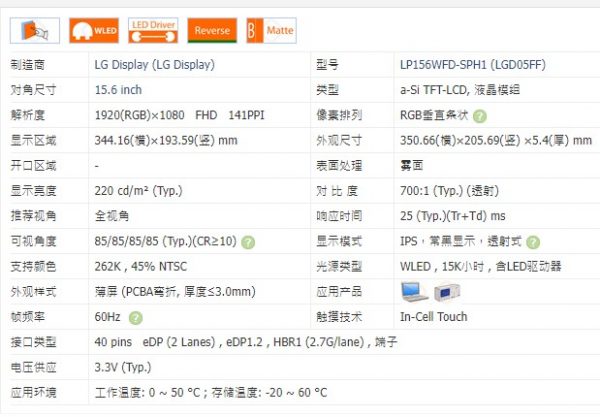This screenshot has width=600, height=417.
Task: Click the 应用产品 row label
Action: (339, 292)
